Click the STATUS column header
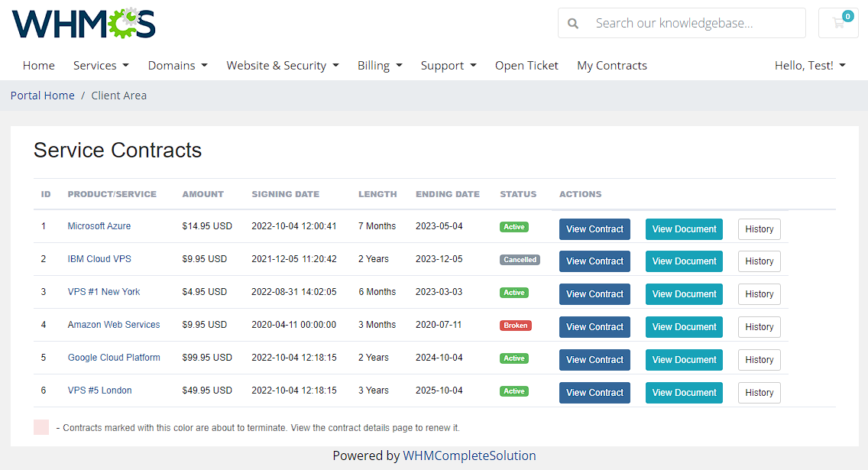 518,194
